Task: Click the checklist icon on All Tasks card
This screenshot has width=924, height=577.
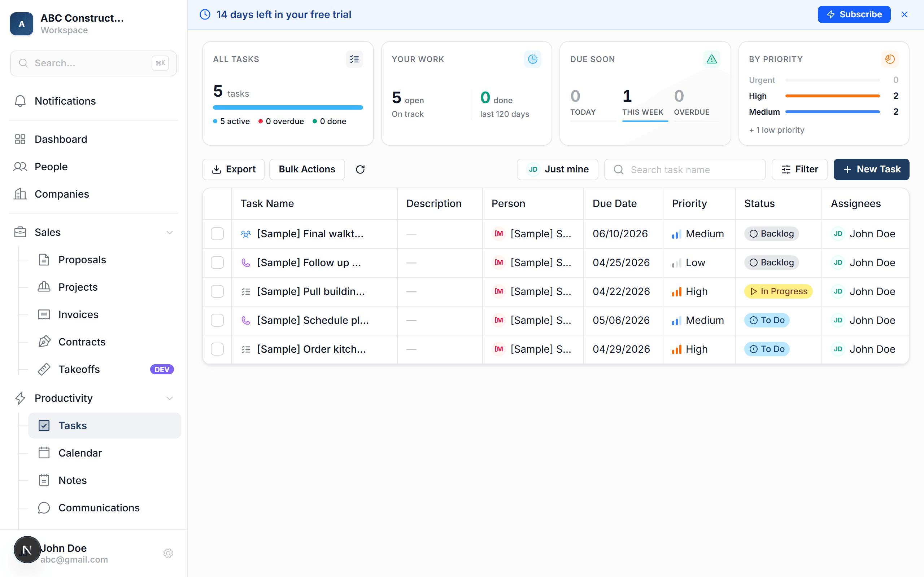Action: point(354,59)
